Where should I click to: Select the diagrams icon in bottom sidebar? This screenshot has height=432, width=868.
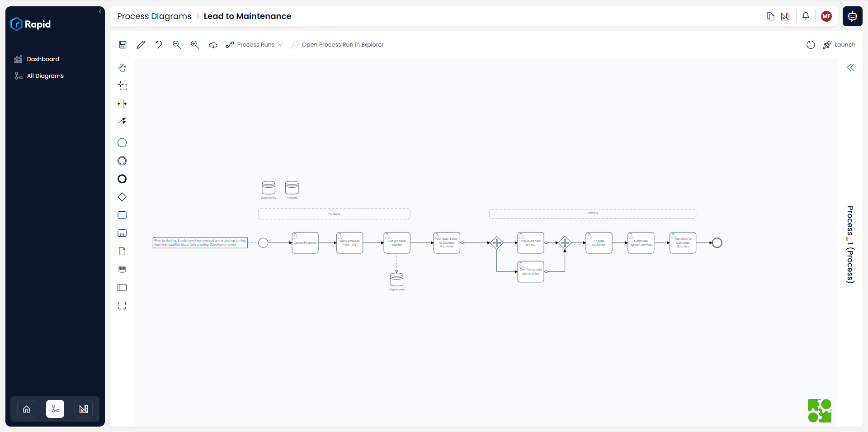coord(55,409)
